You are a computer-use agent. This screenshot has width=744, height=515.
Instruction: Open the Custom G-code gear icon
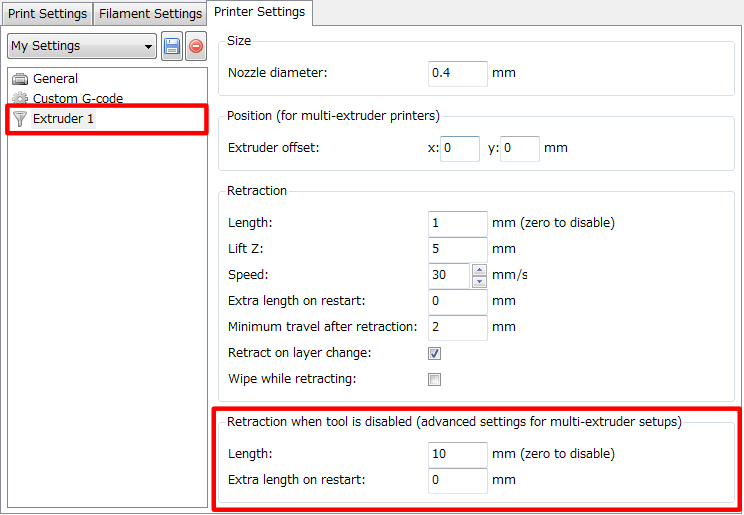20,98
